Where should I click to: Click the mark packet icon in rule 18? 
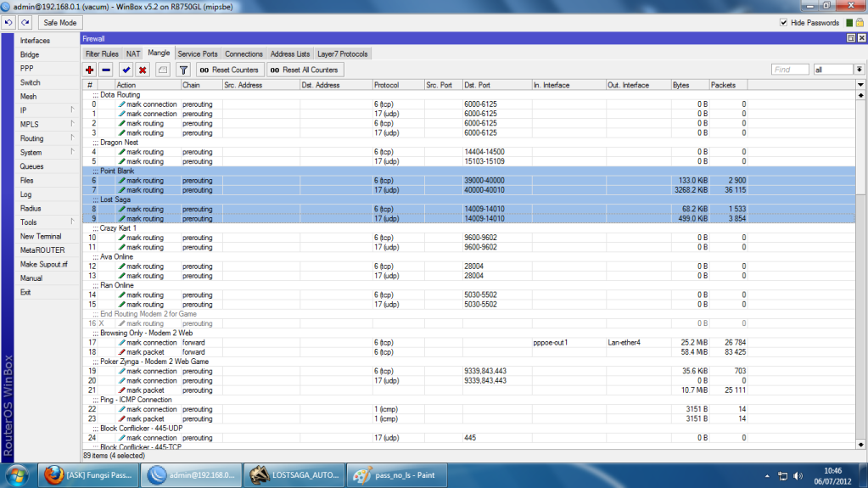[x=122, y=352]
